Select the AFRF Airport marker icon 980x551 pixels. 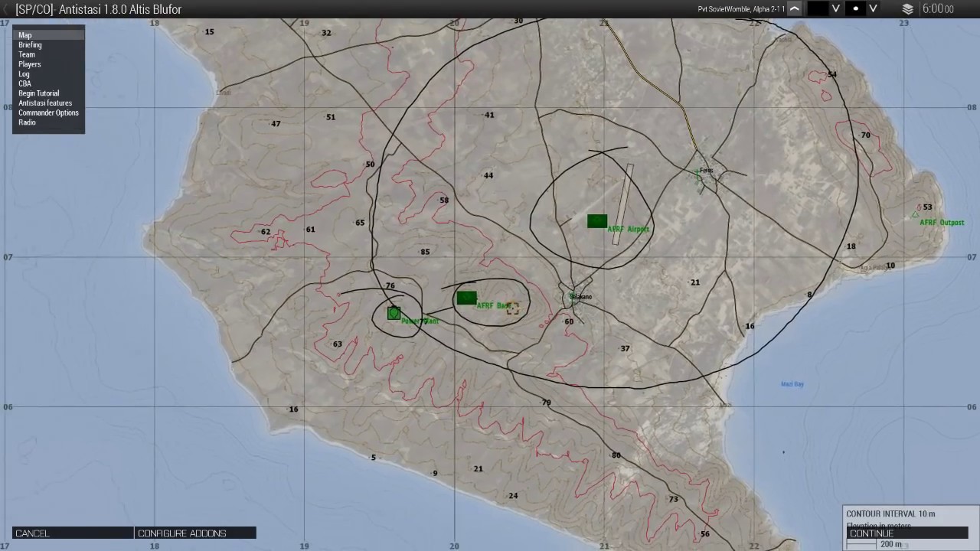pos(597,221)
